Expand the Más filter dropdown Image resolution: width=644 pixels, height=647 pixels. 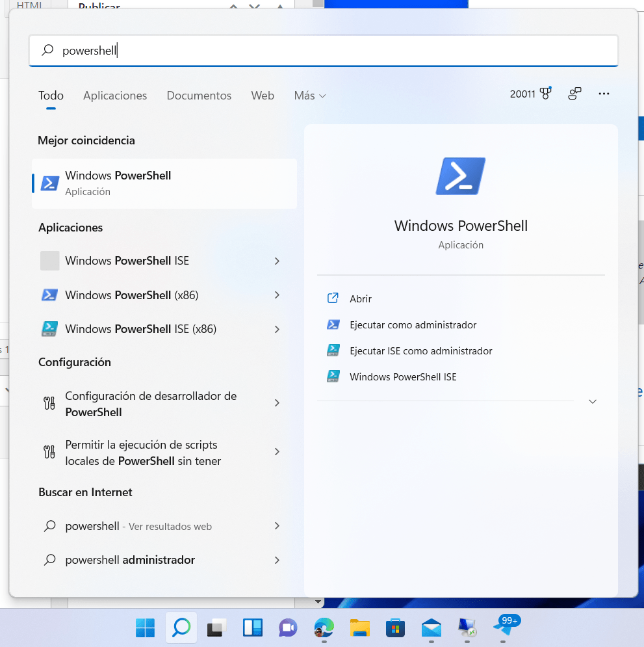click(310, 96)
